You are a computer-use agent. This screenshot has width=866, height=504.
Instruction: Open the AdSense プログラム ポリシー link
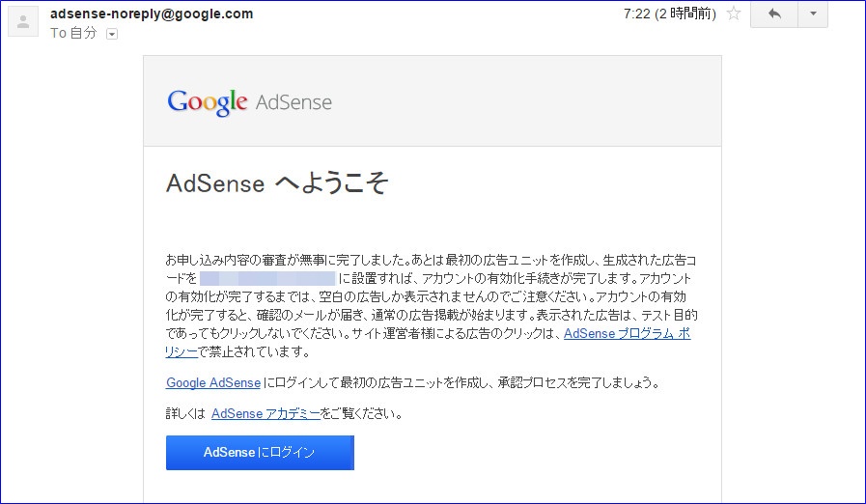click(x=627, y=333)
